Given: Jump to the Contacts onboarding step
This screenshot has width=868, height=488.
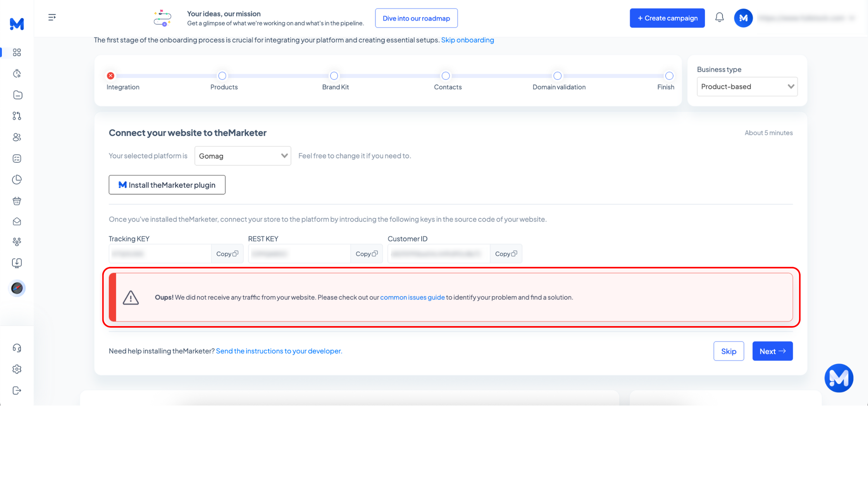Looking at the screenshot, I should click(446, 76).
